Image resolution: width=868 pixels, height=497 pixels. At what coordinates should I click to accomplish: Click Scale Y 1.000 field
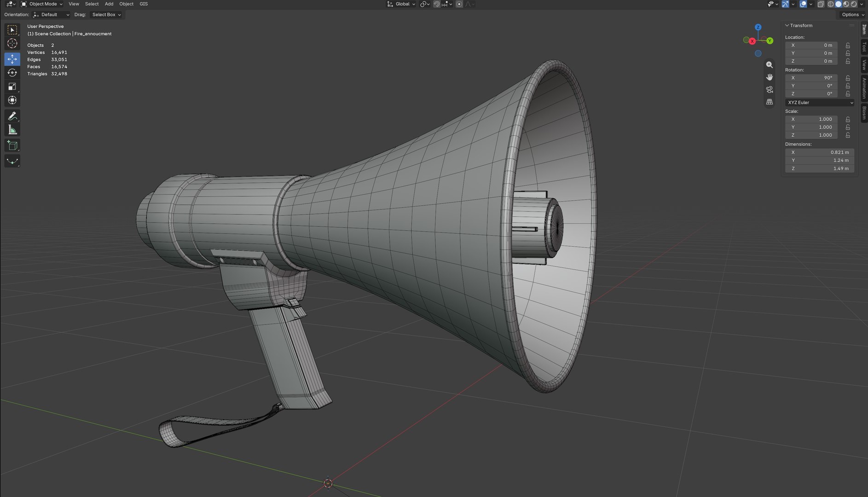pyautogui.click(x=811, y=127)
